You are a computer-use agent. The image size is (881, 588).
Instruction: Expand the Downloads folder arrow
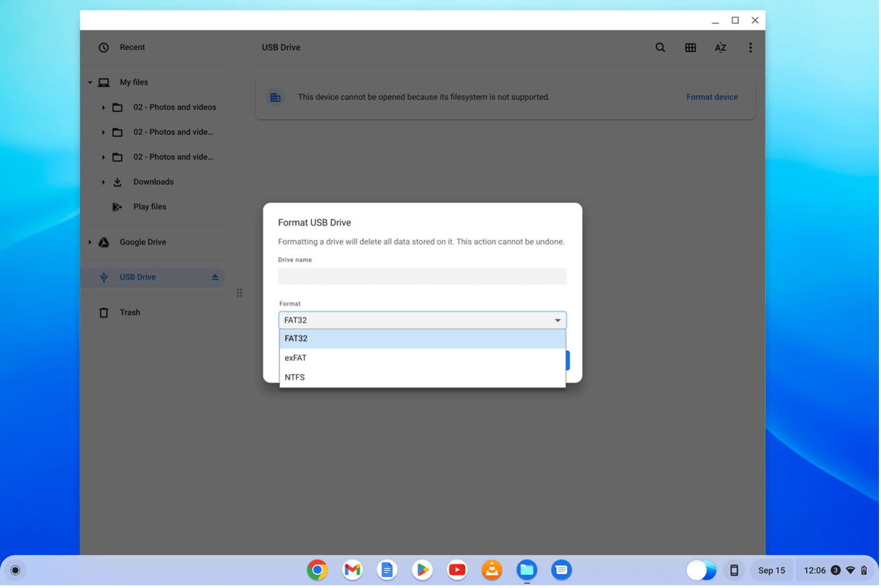[103, 182]
